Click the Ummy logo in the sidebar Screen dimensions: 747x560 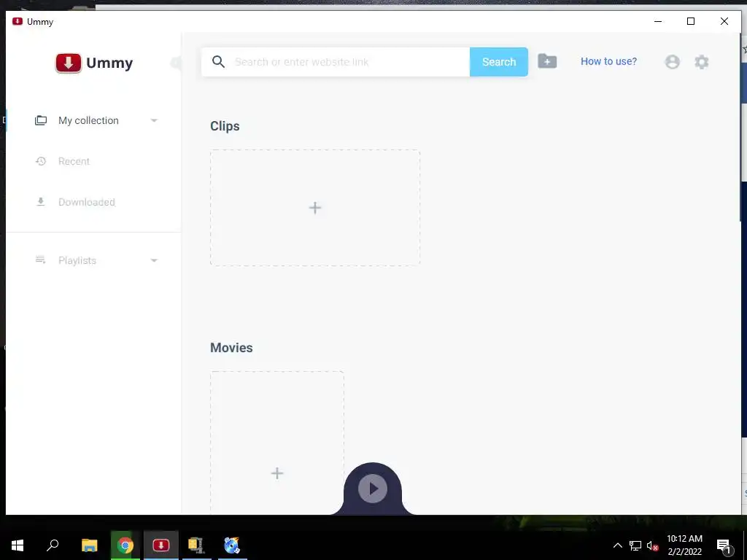[x=94, y=63]
